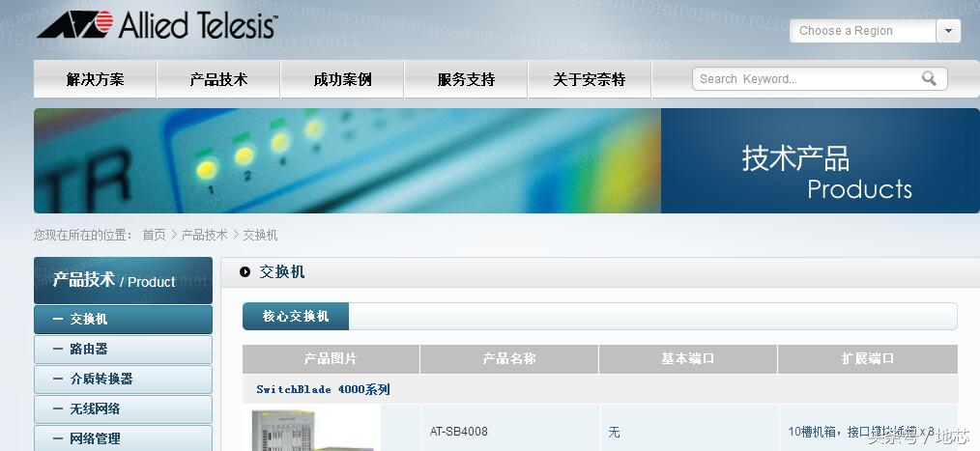Select 无线网络 in the product sidebar

coord(123,409)
